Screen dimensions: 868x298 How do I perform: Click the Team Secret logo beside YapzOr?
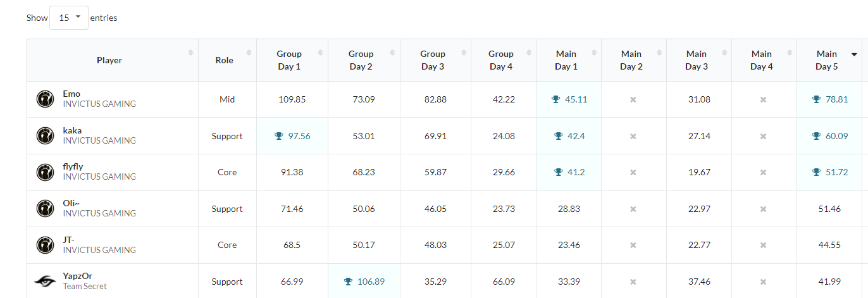[45, 281]
